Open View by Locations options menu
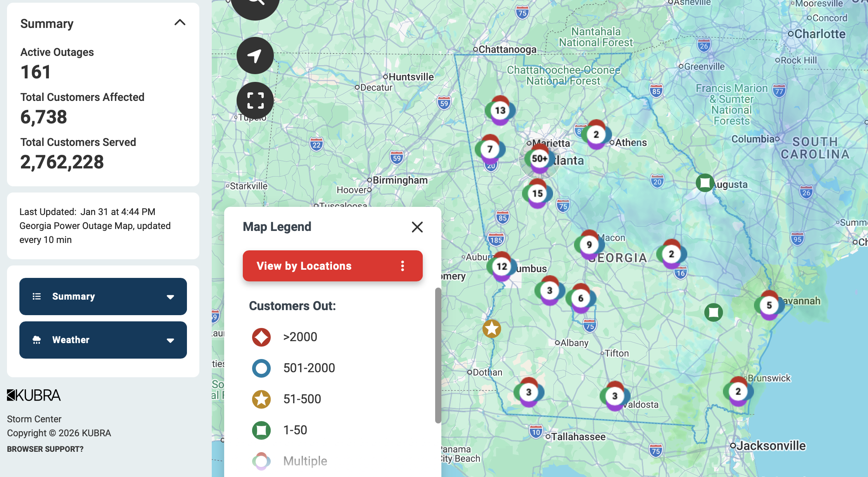The height and width of the screenshot is (477, 868). pyautogui.click(x=403, y=266)
